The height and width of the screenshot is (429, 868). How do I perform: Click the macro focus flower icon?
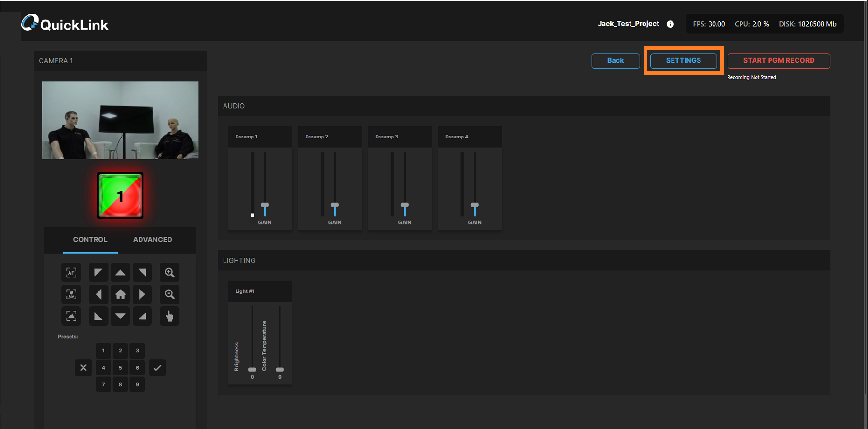[x=71, y=294]
